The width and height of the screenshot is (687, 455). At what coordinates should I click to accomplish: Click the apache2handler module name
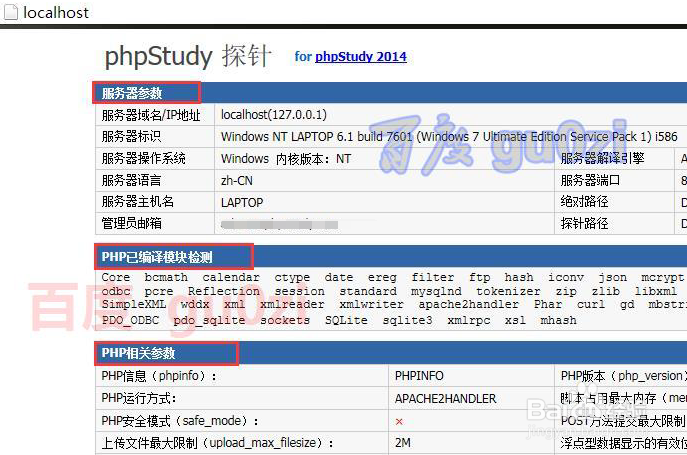click(x=468, y=305)
